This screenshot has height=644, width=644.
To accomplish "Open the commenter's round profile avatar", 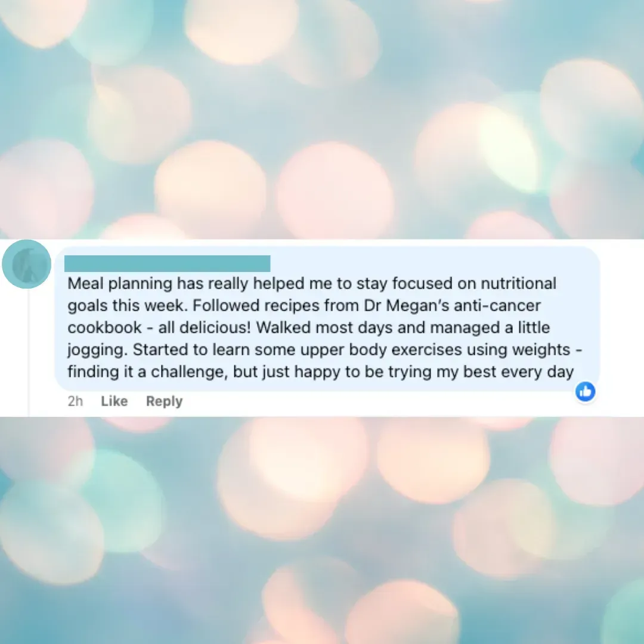I will [x=27, y=264].
